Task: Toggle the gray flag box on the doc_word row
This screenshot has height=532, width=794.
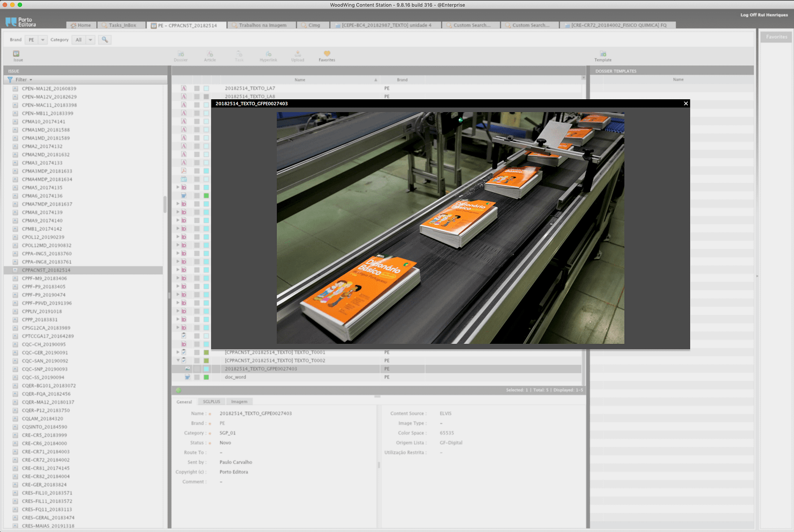Action: (x=197, y=377)
